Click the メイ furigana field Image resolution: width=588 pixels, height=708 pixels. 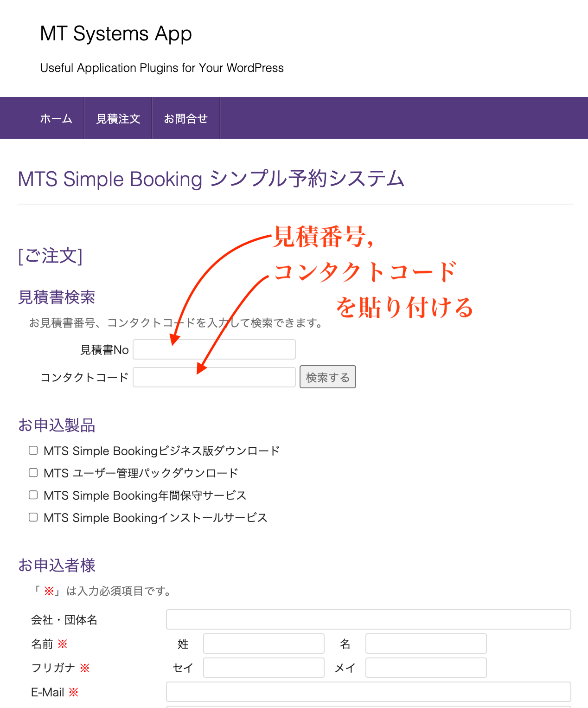point(426,668)
